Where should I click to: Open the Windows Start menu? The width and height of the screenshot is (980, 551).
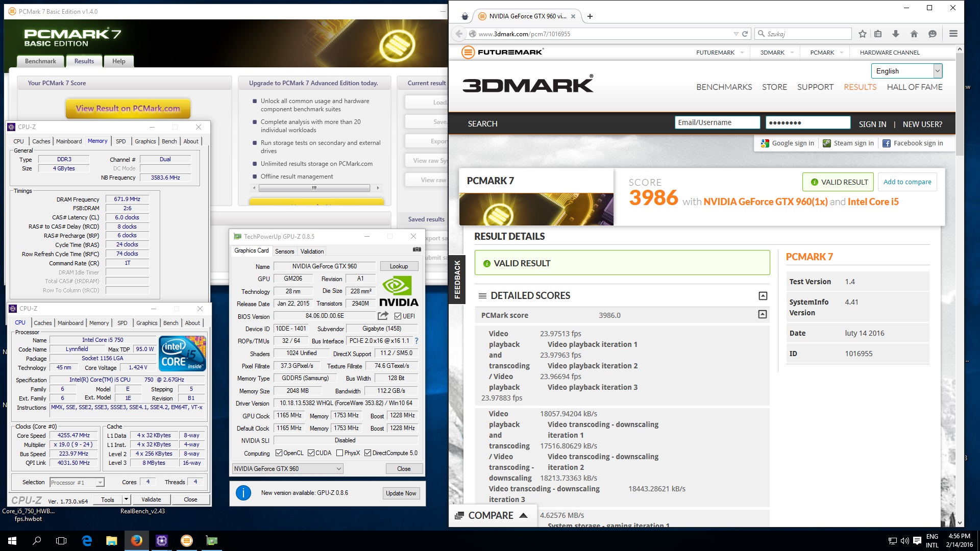click(12, 541)
